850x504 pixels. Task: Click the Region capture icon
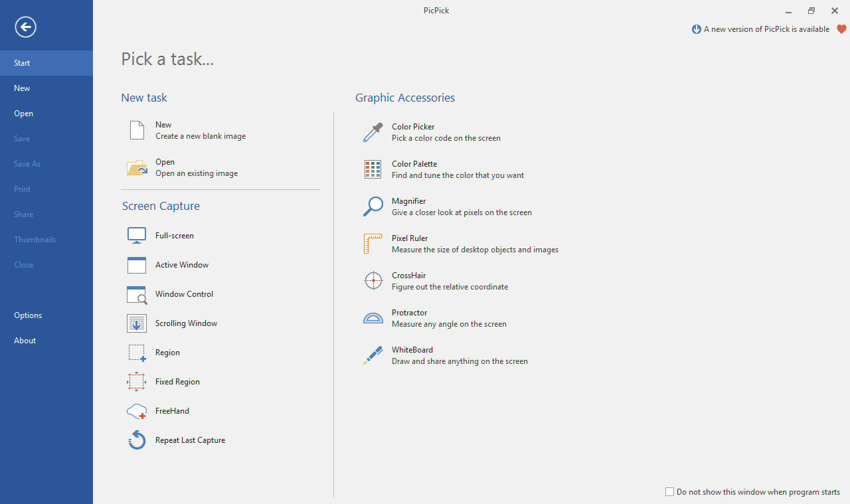(137, 353)
